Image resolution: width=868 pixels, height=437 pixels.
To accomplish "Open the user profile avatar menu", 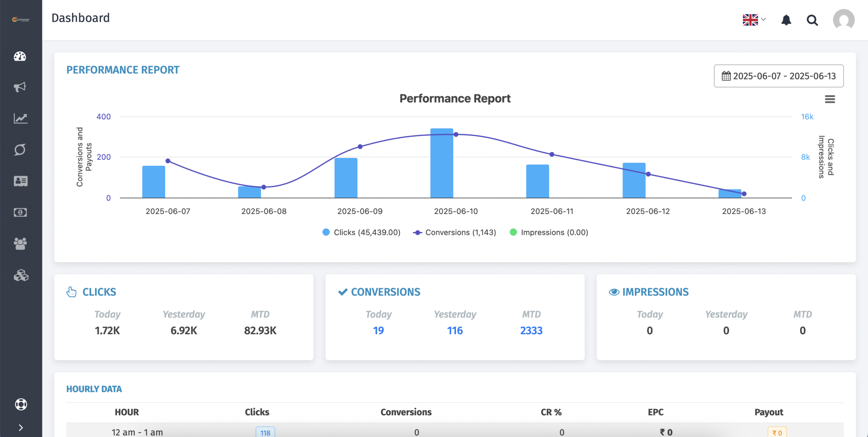I will tap(843, 20).
